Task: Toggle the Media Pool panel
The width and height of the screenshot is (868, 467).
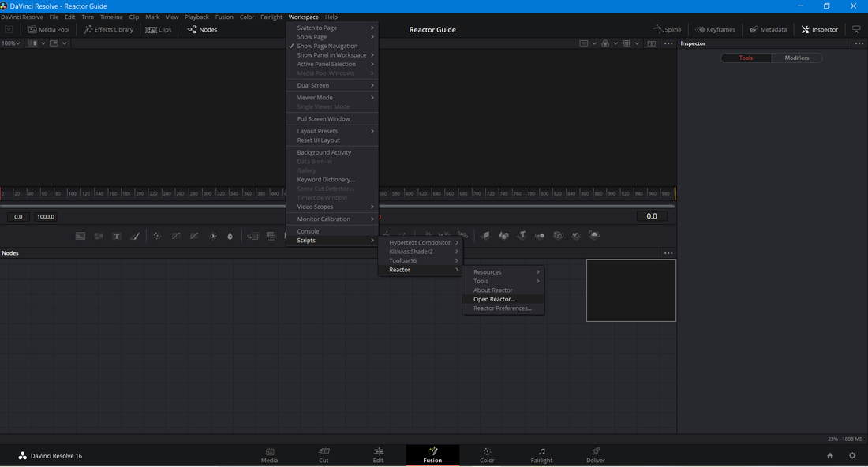Action: 48,29
